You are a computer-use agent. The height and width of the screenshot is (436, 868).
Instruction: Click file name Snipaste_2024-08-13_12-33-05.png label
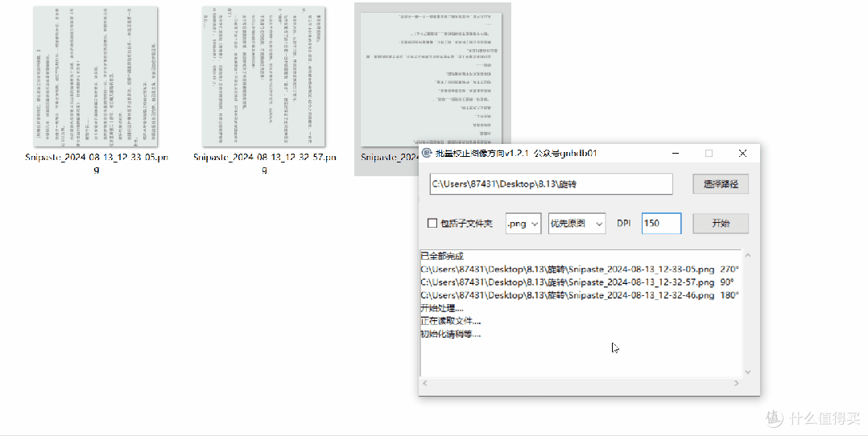[x=97, y=163]
